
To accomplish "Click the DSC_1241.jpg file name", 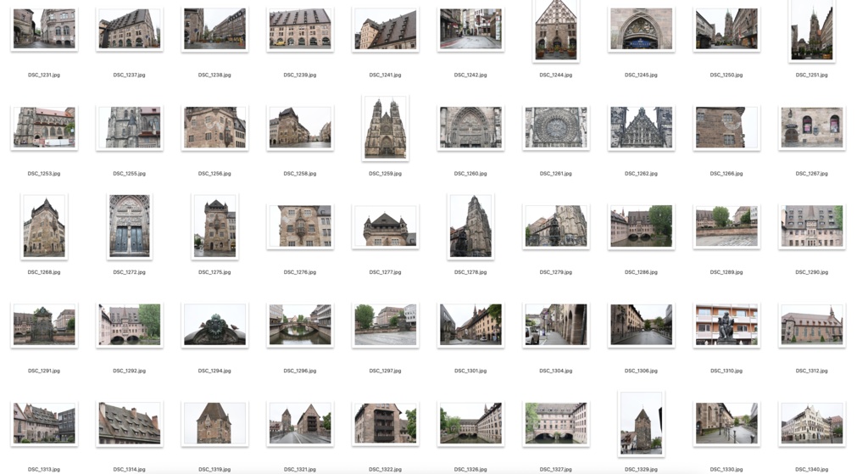I will 386,75.
